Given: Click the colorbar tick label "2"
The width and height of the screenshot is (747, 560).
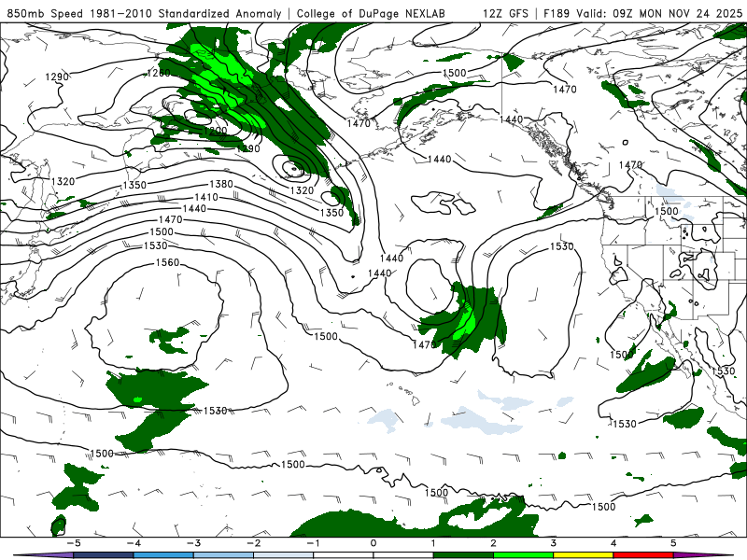Looking at the screenshot, I should [493, 543].
